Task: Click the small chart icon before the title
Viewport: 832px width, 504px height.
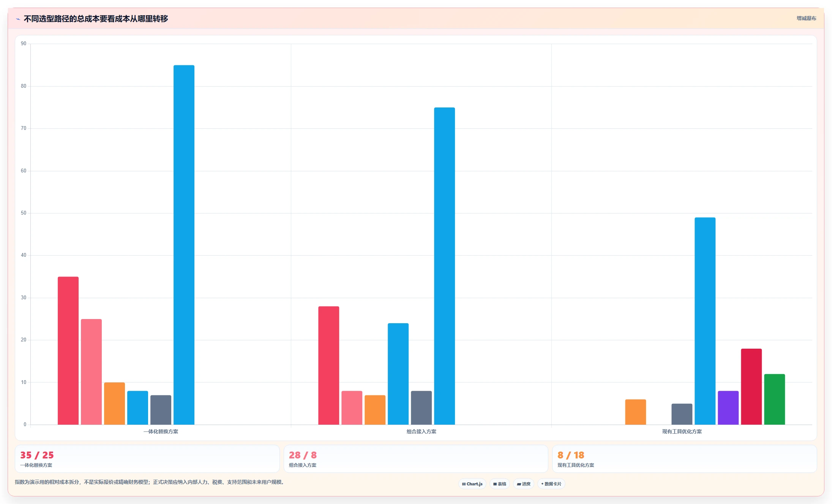Action: click(x=18, y=19)
